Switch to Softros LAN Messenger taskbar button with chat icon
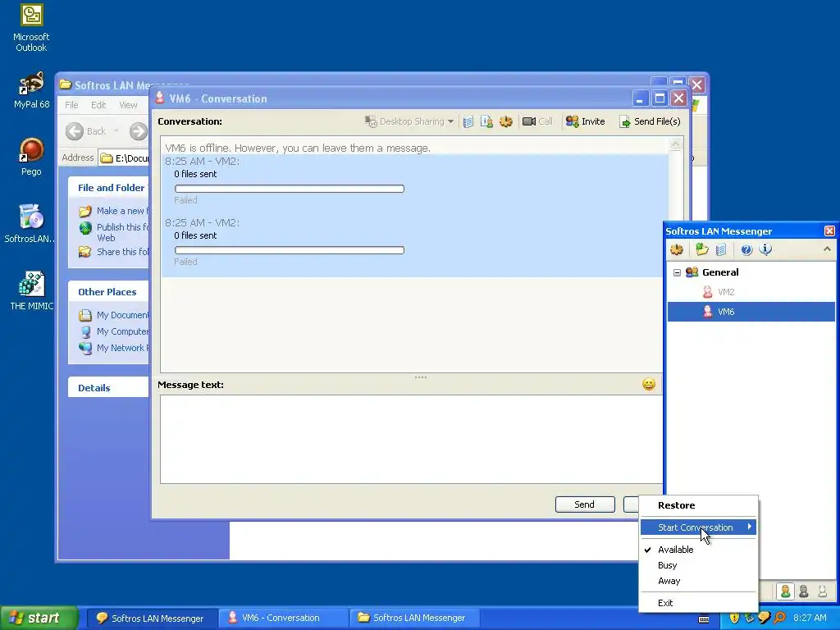Image resolution: width=840 pixels, height=630 pixels. [152, 619]
